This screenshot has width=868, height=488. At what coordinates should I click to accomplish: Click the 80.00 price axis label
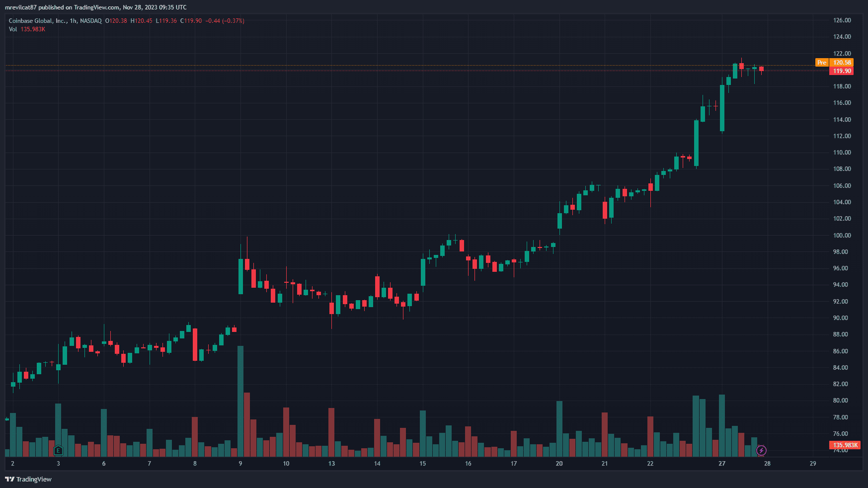tap(840, 401)
